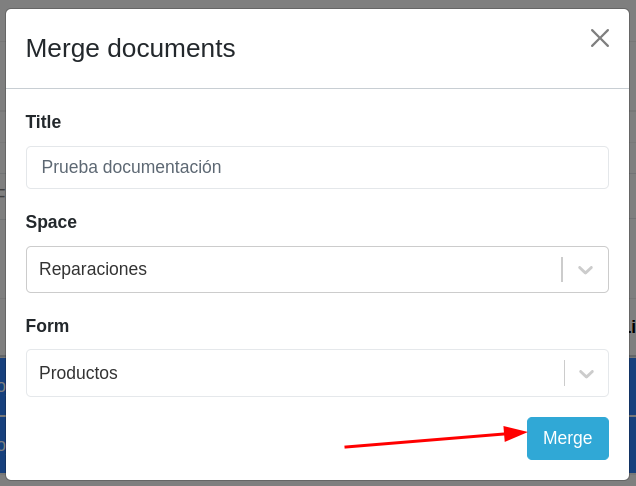636x486 pixels.
Task: Select the Productos value in Form
Action: point(79,373)
